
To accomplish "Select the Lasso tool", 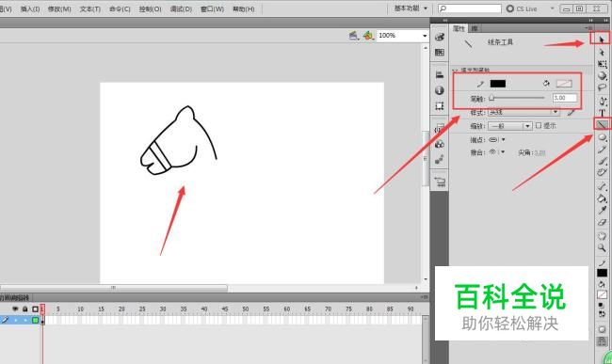I will point(603,87).
